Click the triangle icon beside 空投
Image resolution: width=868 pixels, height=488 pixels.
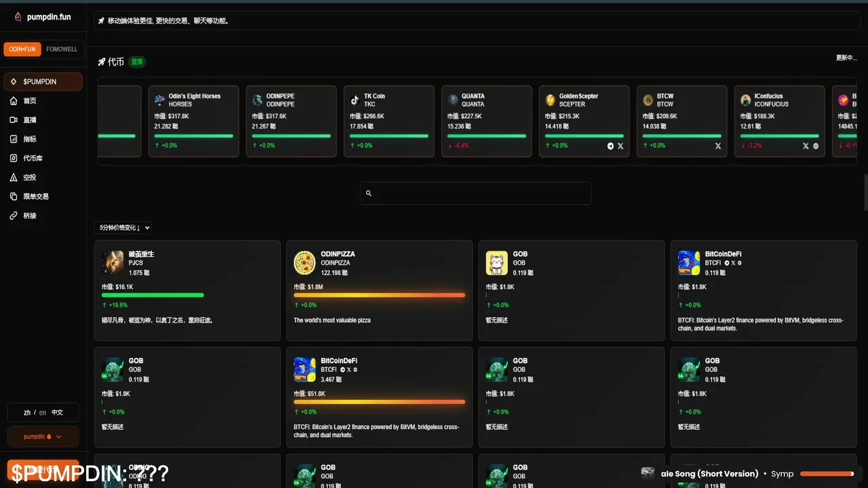coord(14,178)
